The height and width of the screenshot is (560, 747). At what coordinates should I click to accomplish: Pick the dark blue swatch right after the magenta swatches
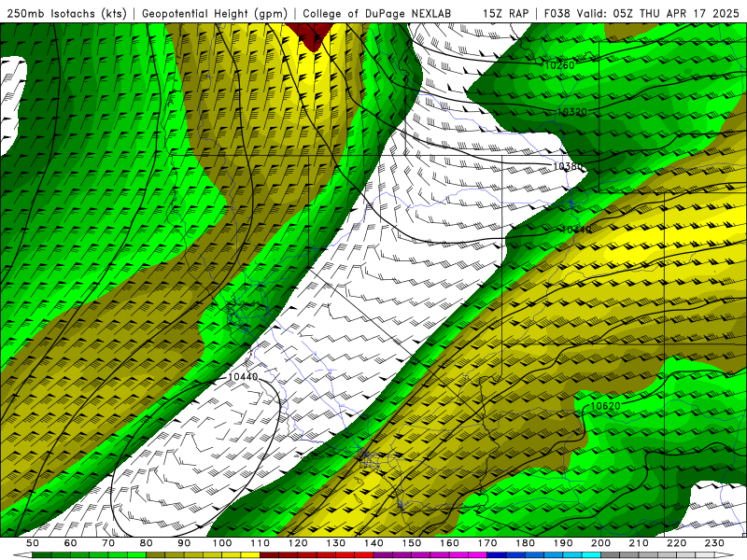tap(497, 555)
